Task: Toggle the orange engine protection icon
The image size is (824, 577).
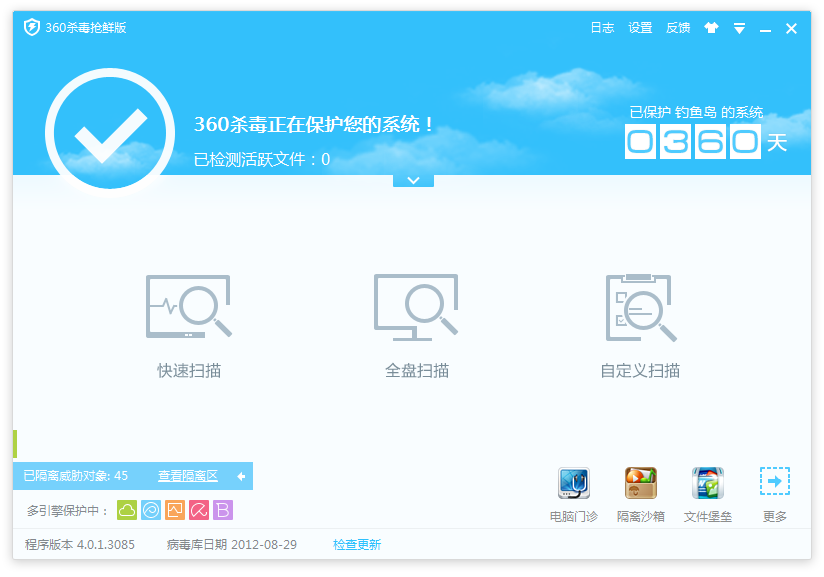Action: click(175, 510)
